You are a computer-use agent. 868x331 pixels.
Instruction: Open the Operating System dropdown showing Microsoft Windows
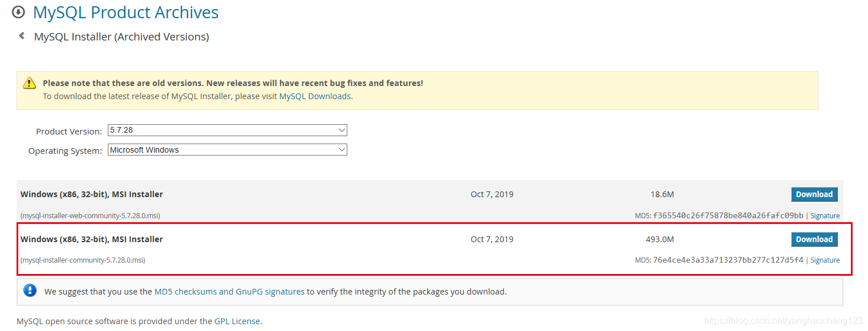pos(228,150)
